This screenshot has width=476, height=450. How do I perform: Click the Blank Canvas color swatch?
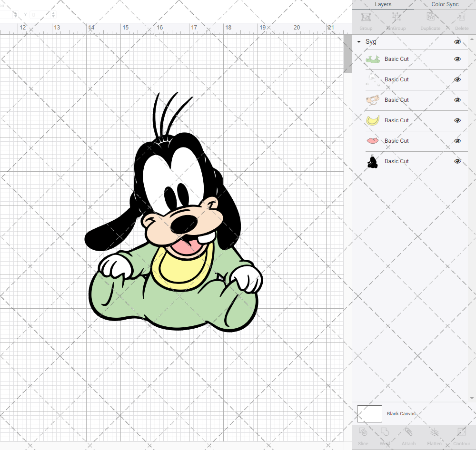(369, 413)
